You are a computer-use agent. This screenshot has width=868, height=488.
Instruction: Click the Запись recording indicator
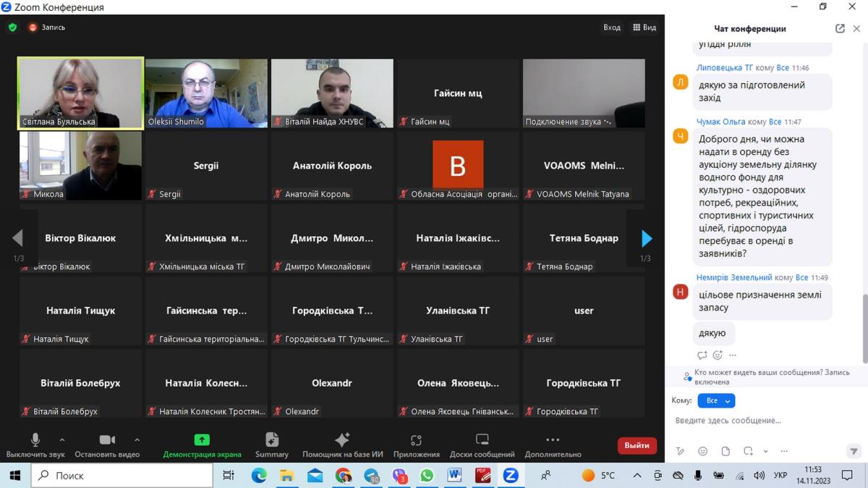click(x=47, y=28)
